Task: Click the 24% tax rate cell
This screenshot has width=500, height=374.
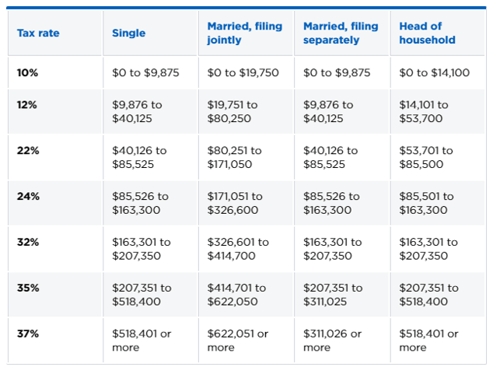Action: click(28, 196)
